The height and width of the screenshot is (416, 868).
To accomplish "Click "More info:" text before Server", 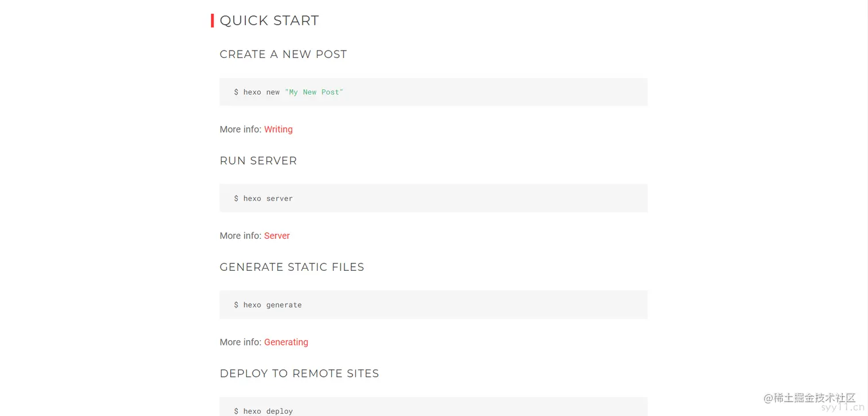I will click(x=241, y=236).
